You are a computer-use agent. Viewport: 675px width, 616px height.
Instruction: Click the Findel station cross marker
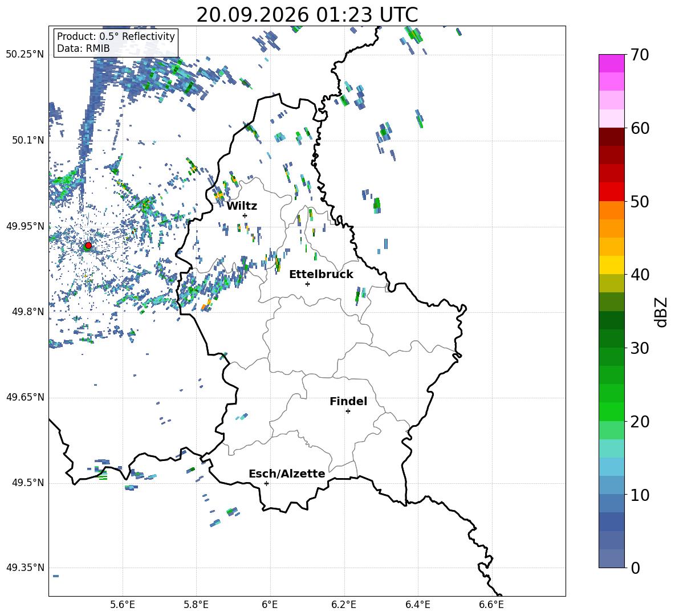tap(348, 411)
